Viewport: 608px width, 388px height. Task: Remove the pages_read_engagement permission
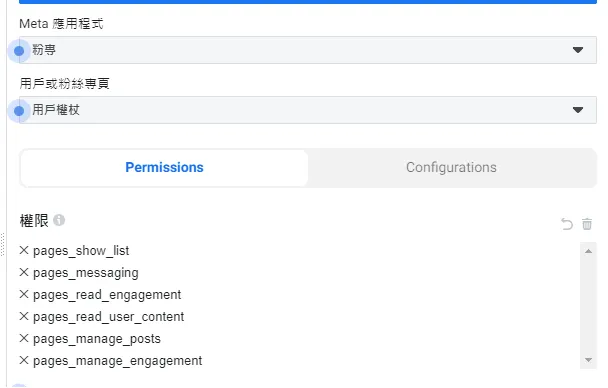[24, 295]
